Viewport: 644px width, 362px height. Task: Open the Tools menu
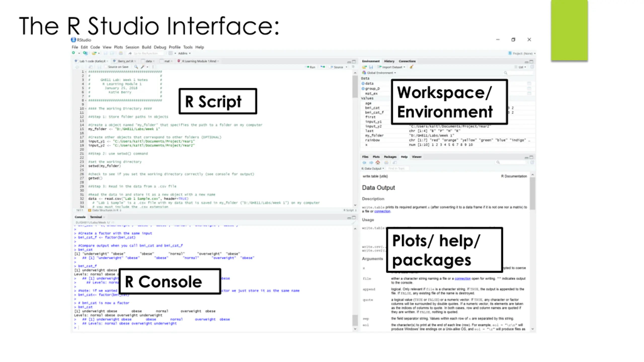188,47
